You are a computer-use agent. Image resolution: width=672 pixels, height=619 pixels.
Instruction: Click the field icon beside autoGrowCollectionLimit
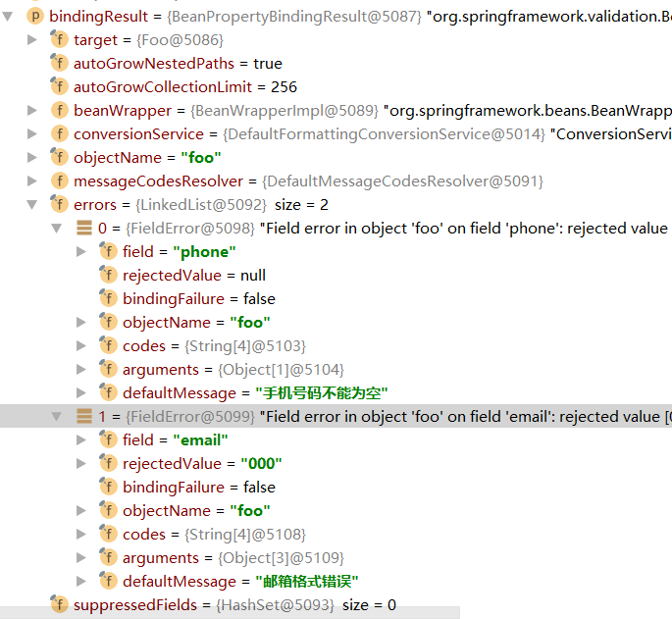coord(59,86)
